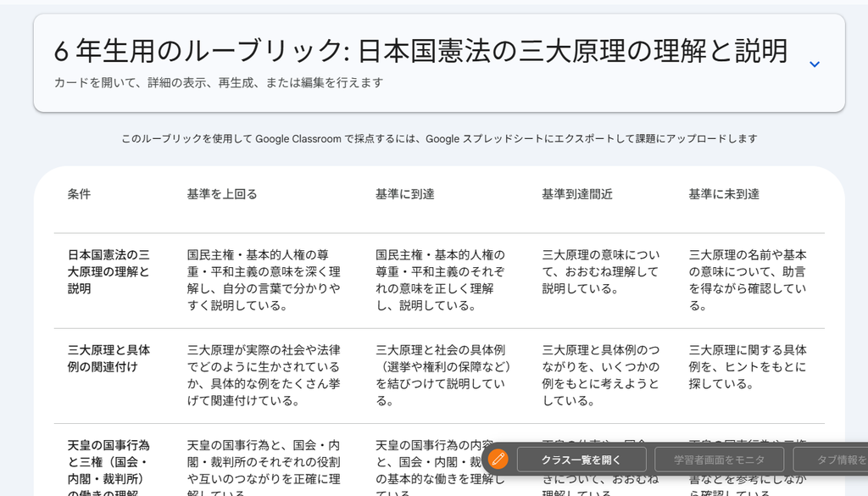Click cell 三大原理の意味について、おおむね理解して

point(601,272)
